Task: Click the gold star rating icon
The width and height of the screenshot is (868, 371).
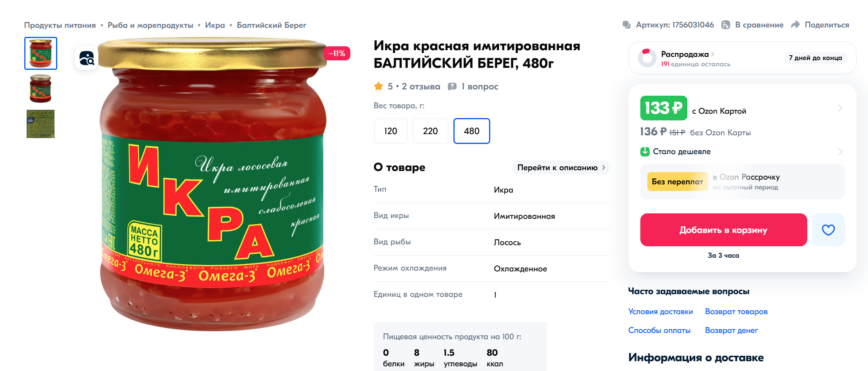Action: click(x=379, y=86)
